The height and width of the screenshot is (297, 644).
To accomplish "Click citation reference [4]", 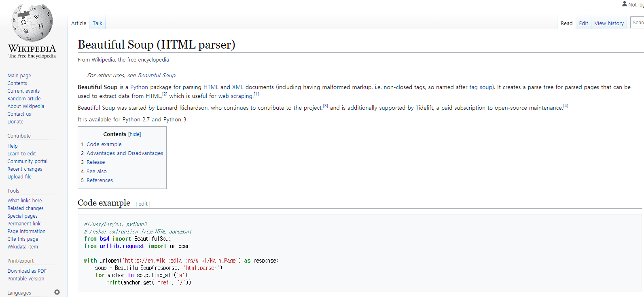I will tap(566, 106).
